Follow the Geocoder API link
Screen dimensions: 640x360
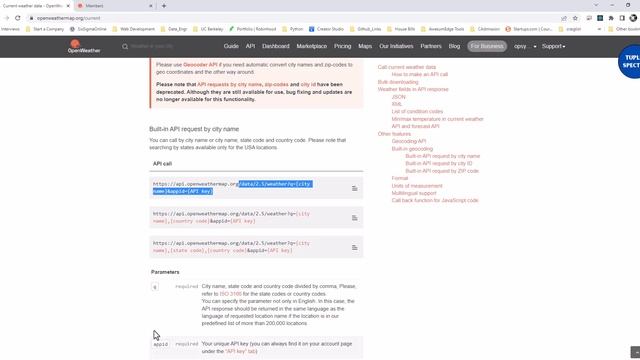[x=200, y=64]
